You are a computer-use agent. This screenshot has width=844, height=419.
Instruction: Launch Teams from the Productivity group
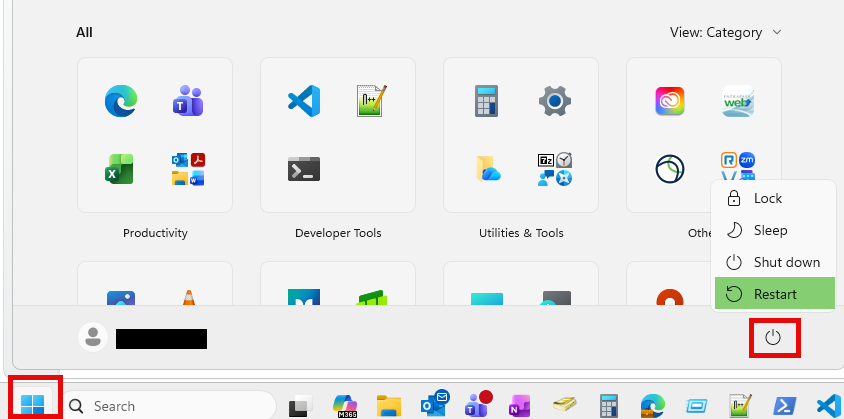coord(188,101)
